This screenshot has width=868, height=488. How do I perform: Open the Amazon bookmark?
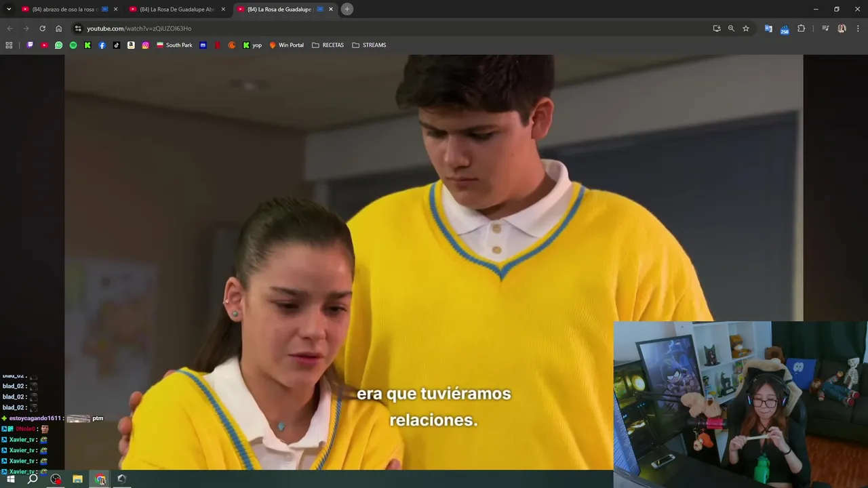[x=131, y=45]
